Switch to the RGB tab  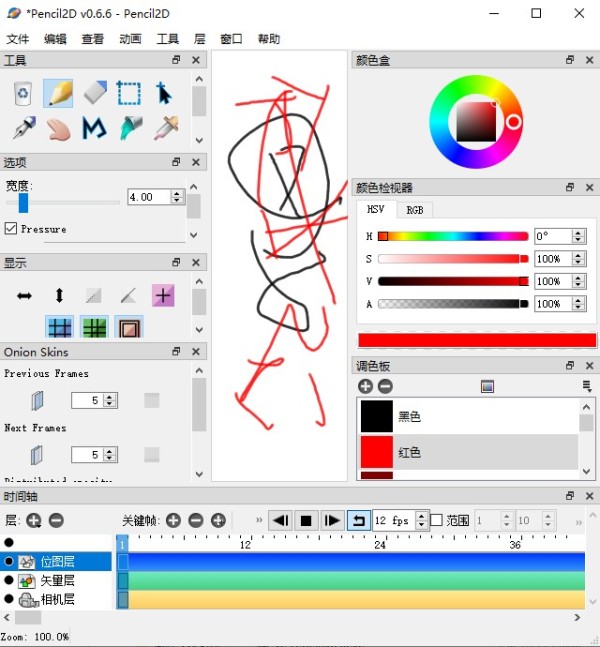coord(415,210)
